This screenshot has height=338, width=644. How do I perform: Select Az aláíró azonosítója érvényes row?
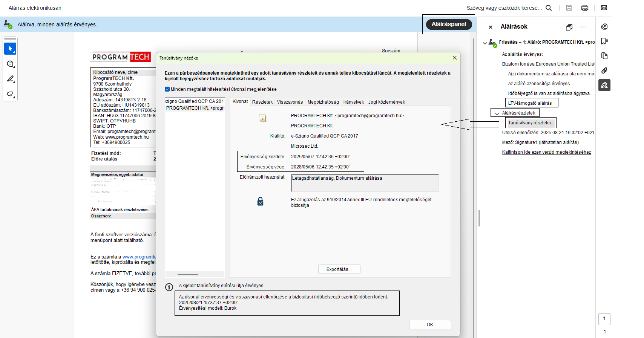(539, 84)
